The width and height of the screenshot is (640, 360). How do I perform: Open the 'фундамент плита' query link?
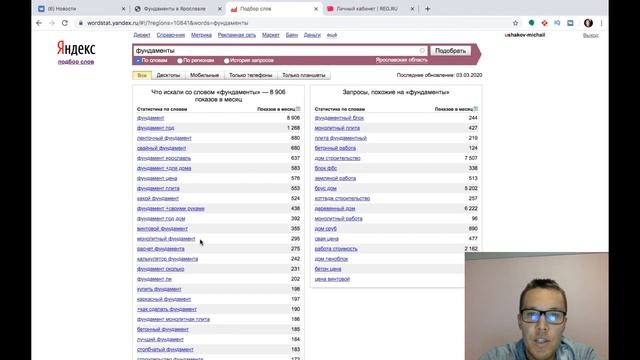tap(158, 188)
